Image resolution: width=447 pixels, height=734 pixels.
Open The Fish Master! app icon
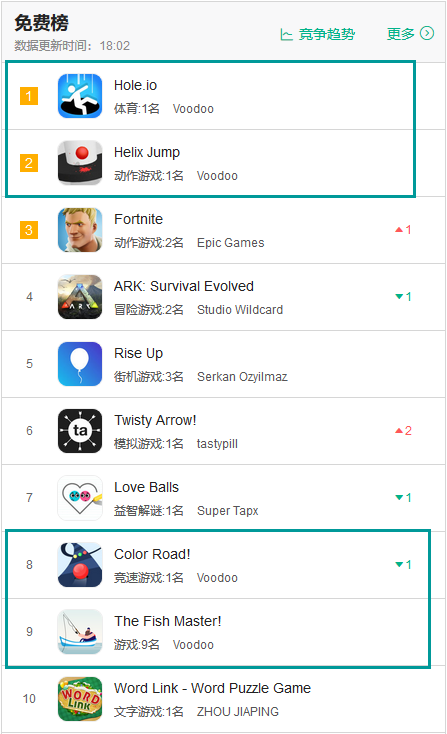(80, 631)
